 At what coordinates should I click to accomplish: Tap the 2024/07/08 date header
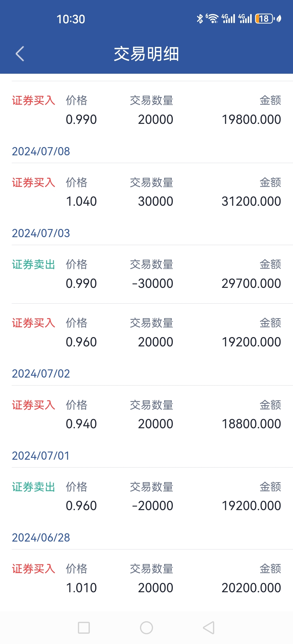(x=41, y=151)
